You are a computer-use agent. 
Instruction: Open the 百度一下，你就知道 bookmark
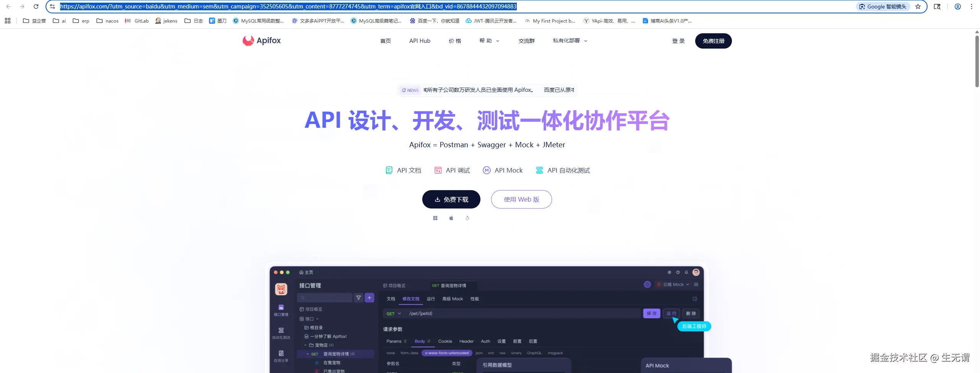coord(434,21)
